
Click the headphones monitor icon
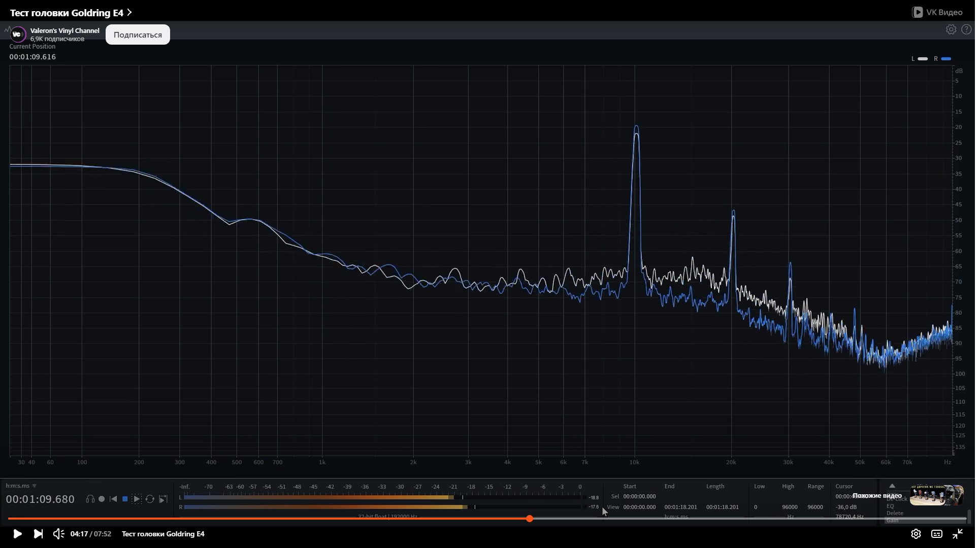point(90,499)
